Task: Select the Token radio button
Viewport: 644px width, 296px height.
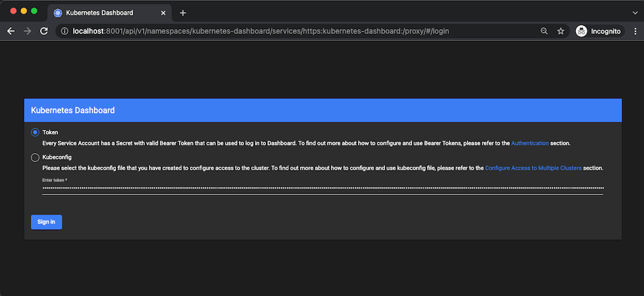Action: (35, 132)
